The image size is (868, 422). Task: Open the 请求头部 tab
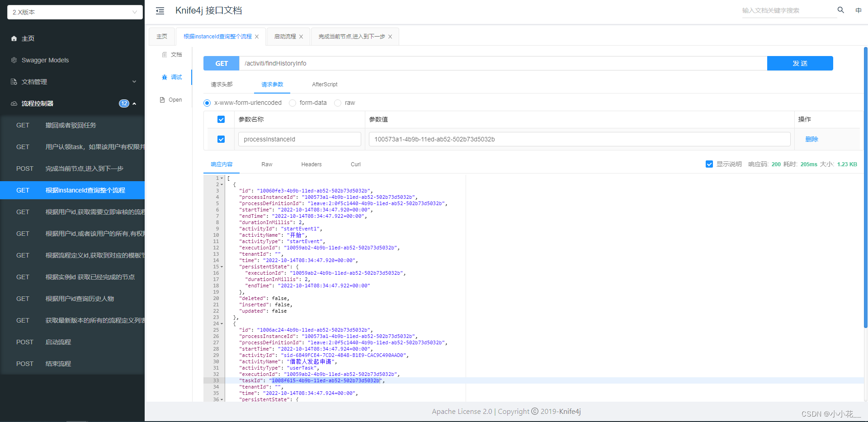[222, 84]
